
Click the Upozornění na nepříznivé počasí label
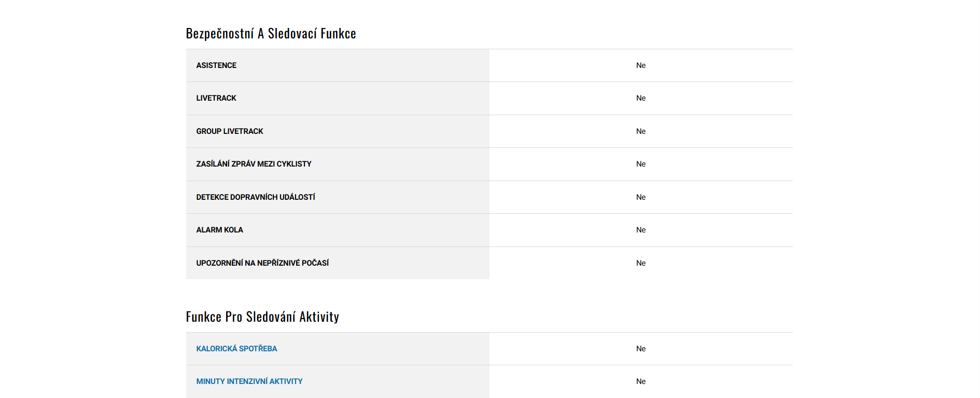pos(262,263)
